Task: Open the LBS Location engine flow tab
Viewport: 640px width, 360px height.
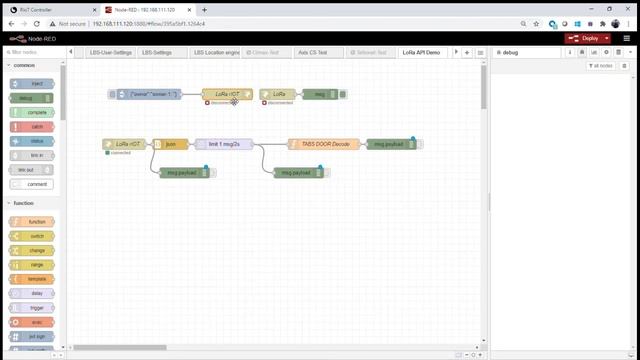Action: pyautogui.click(x=215, y=53)
